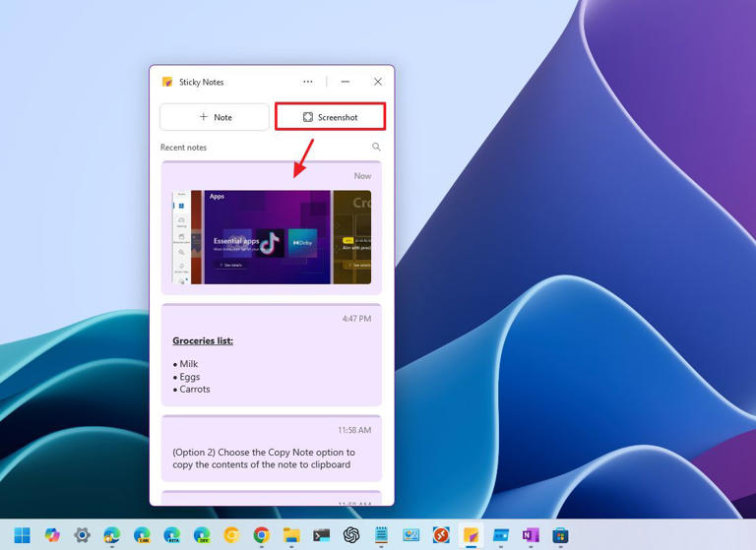The image size is (756, 550).
Task: Open the Windows Start menu
Action: click(x=22, y=535)
